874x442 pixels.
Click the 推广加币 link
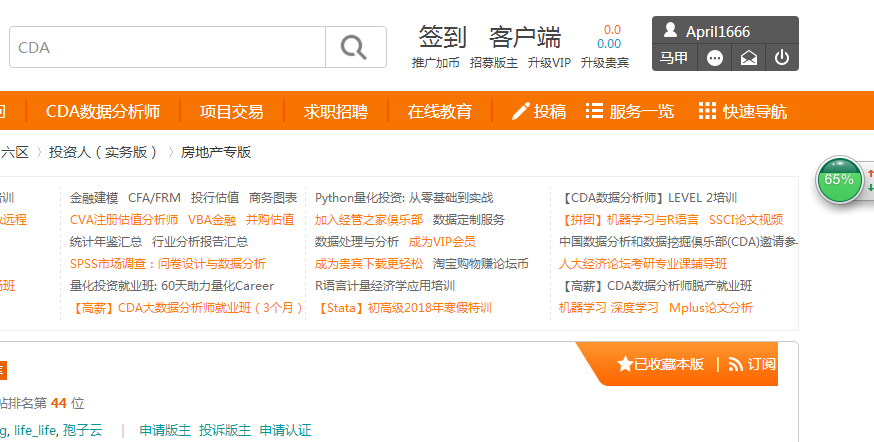click(x=436, y=63)
